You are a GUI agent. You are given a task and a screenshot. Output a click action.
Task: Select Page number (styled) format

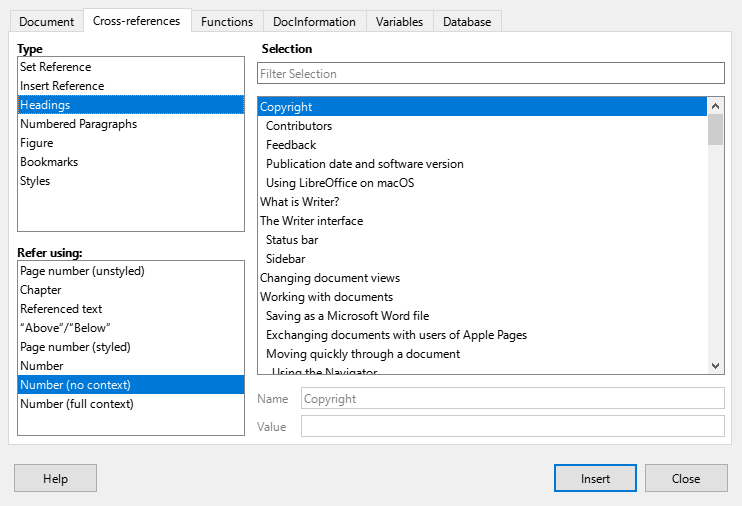[131, 346]
